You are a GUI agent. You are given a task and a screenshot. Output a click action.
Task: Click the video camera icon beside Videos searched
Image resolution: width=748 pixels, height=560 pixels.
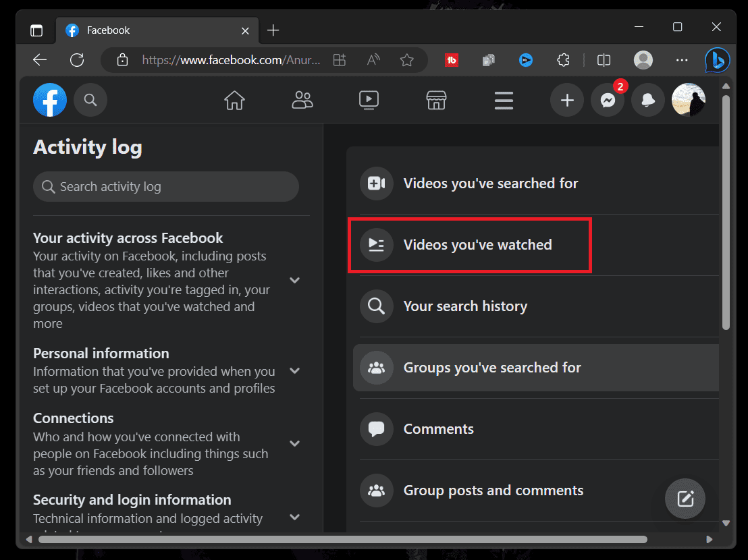pyautogui.click(x=377, y=184)
